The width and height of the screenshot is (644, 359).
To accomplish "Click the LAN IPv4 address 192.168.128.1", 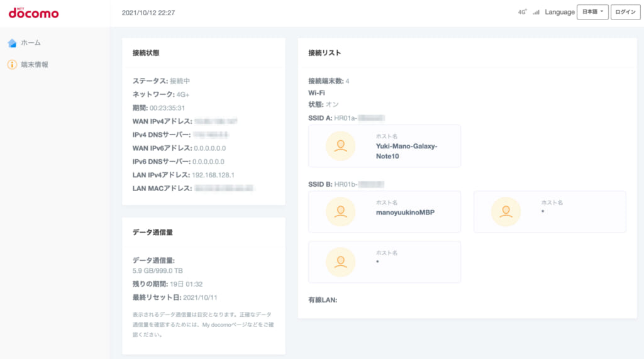I will pos(214,174).
